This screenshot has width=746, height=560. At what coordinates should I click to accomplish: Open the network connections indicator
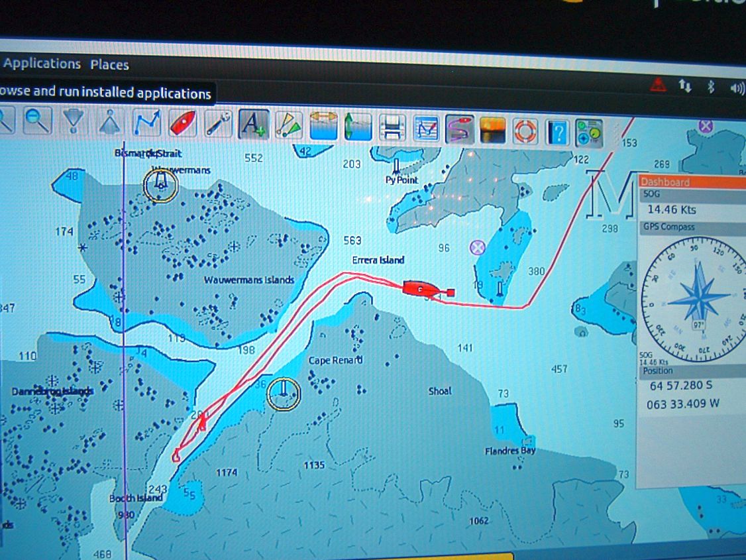point(684,85)
